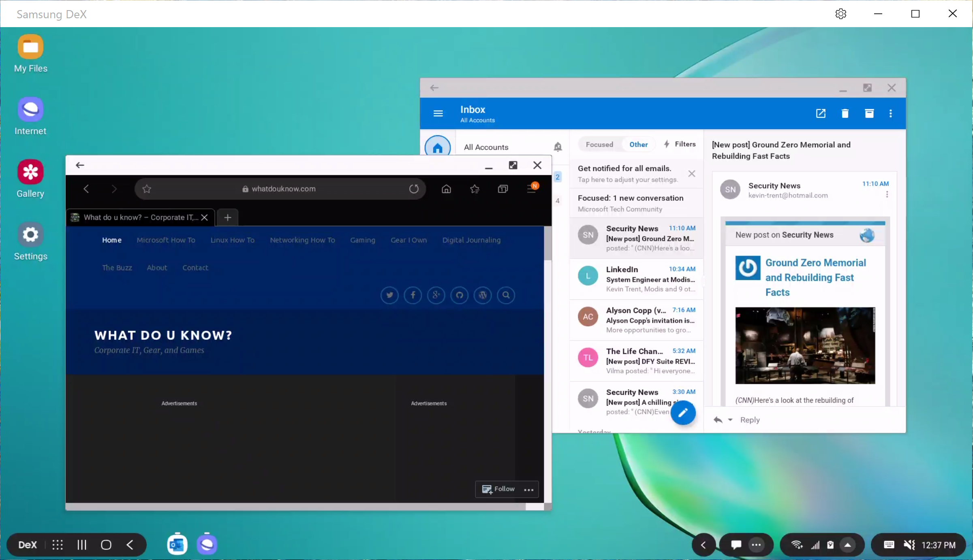This screenshot has height=560, width=973.
Task: Open browser tabs manager icon
Action: [x=503, y=189]
